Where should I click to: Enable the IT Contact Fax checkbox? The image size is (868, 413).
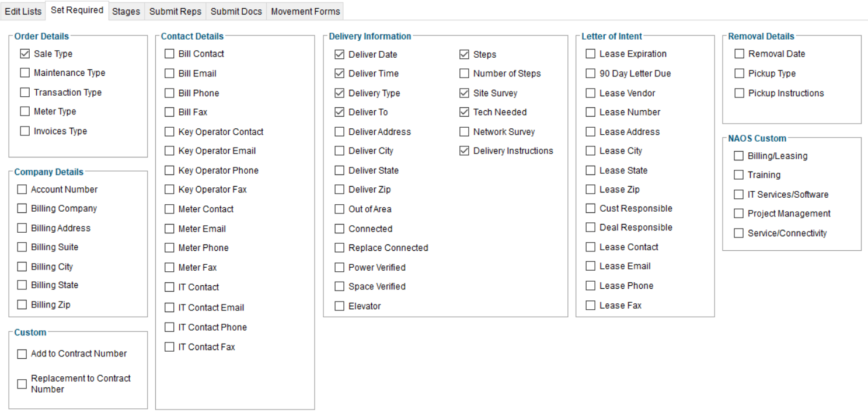[169, 347]
